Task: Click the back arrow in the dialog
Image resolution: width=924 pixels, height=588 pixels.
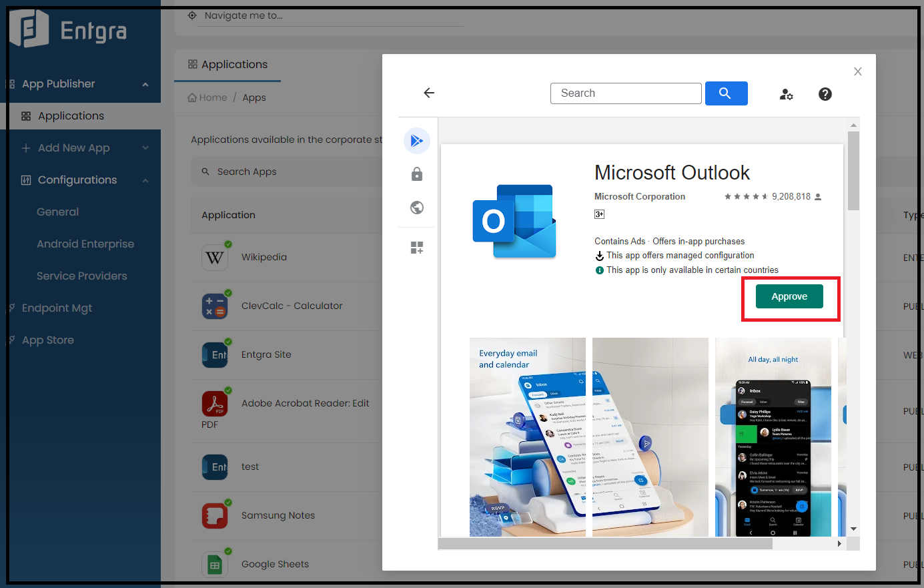Action: [429, 93]
